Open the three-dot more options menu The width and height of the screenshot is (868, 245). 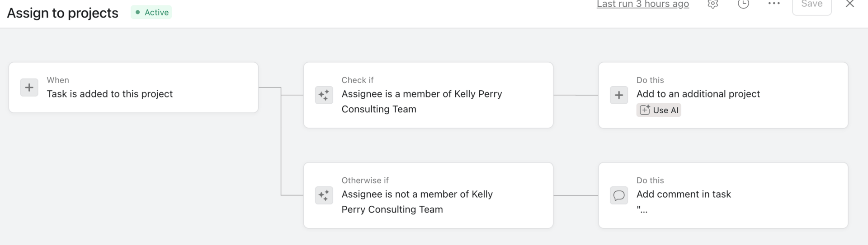coord(774,4)
